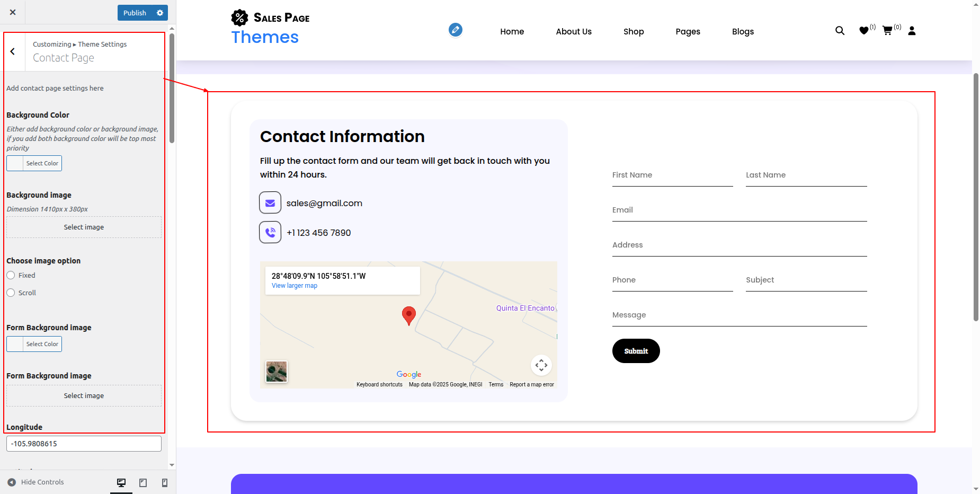Click the Submit button on form
This screenshot has width=980, height=494.
tap(636, 351)
